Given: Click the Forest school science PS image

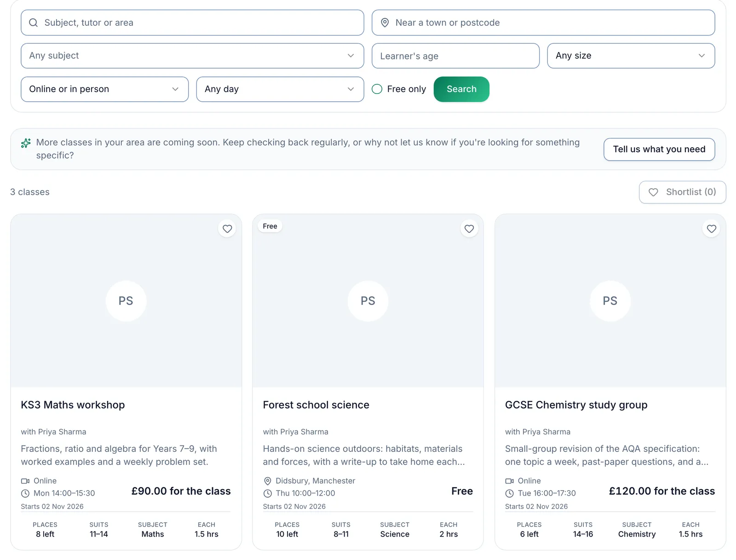Looking at the screenshot, I should [368, 300].
